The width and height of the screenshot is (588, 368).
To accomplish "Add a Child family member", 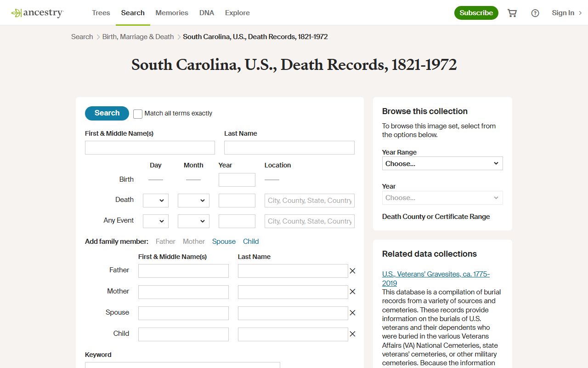I will click(x=251, y=241).
